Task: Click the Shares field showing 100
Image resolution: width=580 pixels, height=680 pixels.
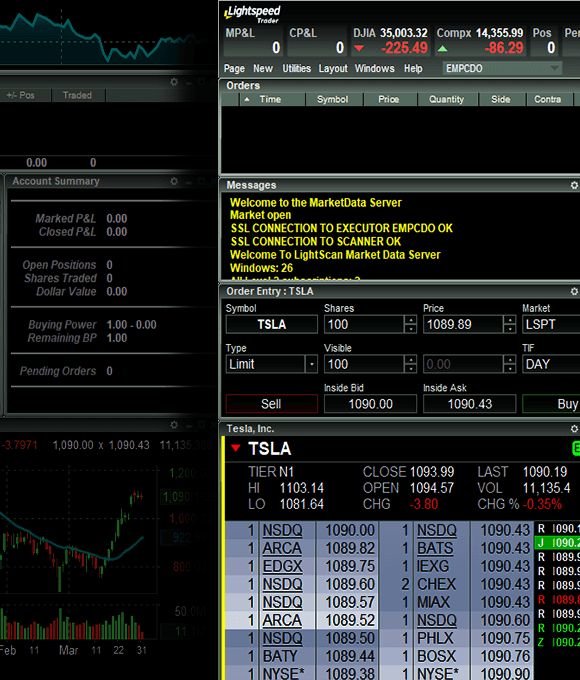Action: pyautogui.click(x=364, y=324)
